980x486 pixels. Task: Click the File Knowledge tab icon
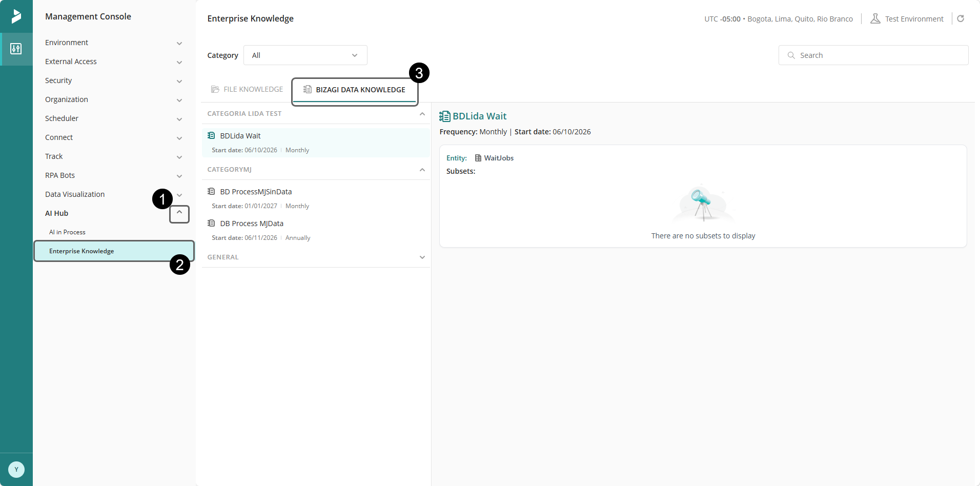pos(215,89)
